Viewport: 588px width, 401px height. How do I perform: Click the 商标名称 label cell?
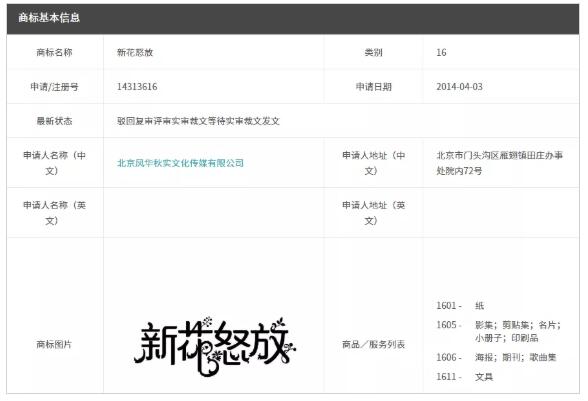[54, 53]
